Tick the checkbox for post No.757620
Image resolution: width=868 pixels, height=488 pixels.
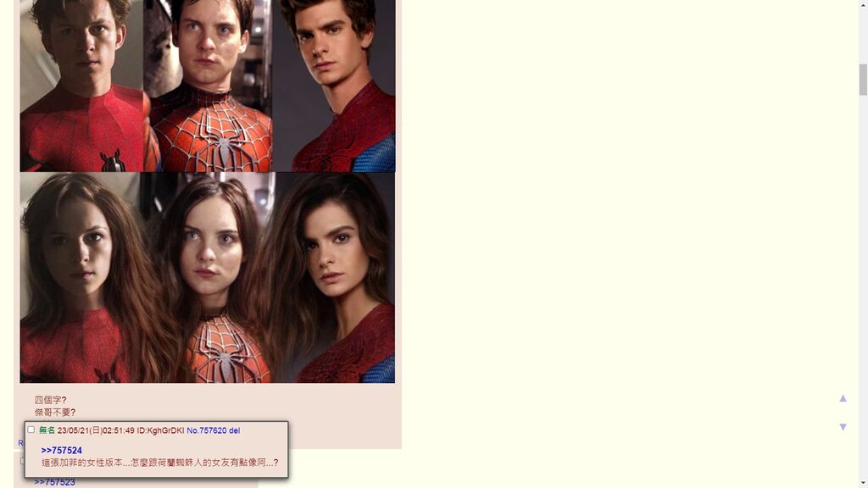[31, 430]
